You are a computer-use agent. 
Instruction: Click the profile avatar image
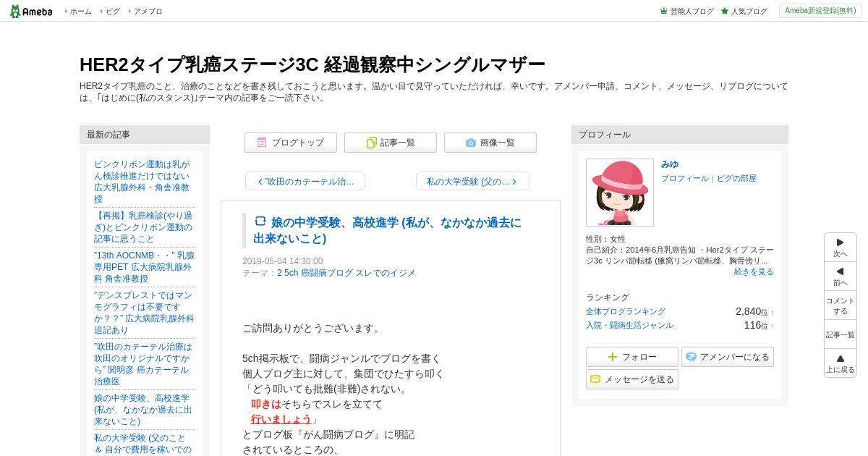[619, 193]
